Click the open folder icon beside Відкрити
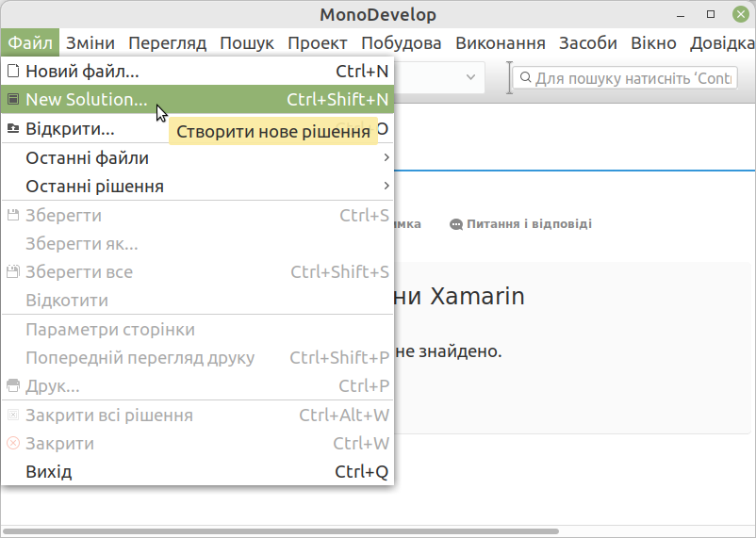This screenshot has width=756, height=538. click(13, 128)
